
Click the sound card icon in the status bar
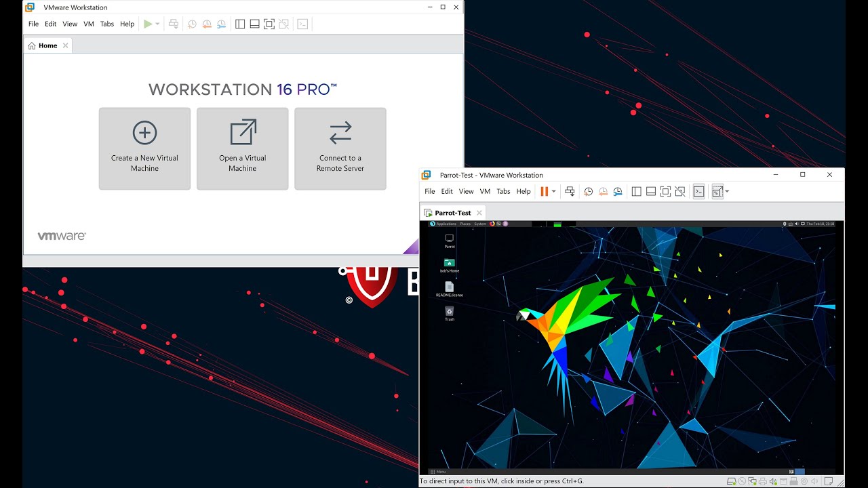773,481
